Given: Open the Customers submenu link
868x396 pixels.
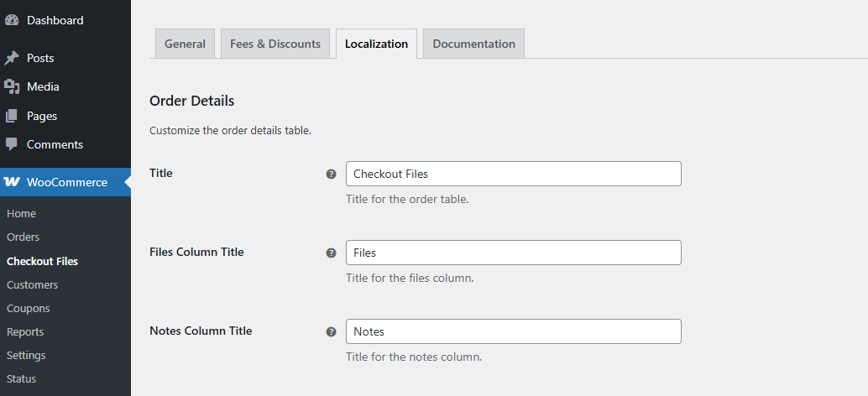Looking at the screenshot, I should [x=32, y=284].
